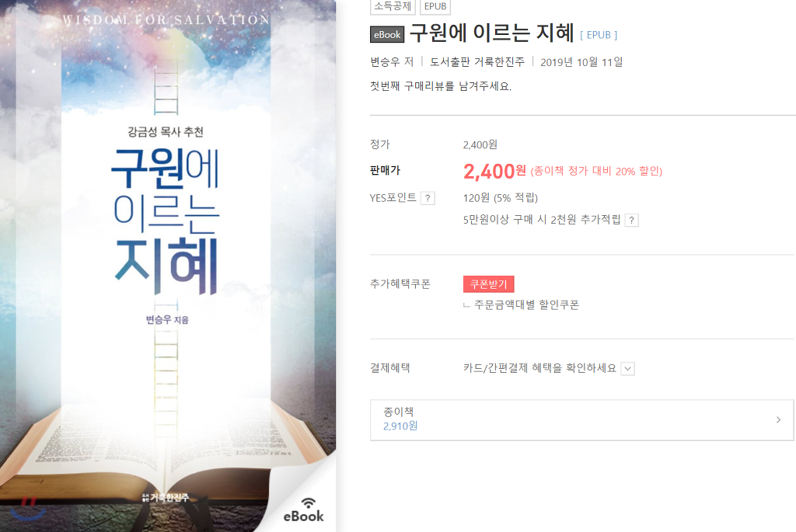Open the 종이책 arrow chevron
This screenshot has width=796, height=532.
pyautogui.click(x=778, y=419)
